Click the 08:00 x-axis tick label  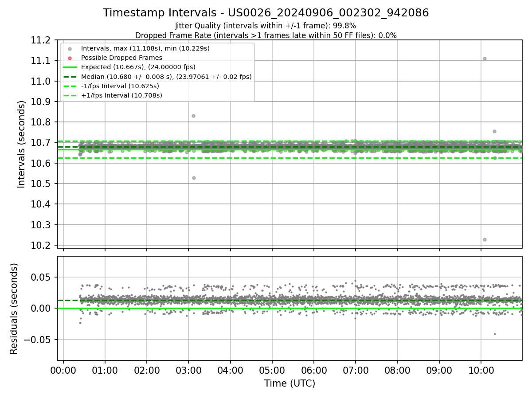[397, 370]
